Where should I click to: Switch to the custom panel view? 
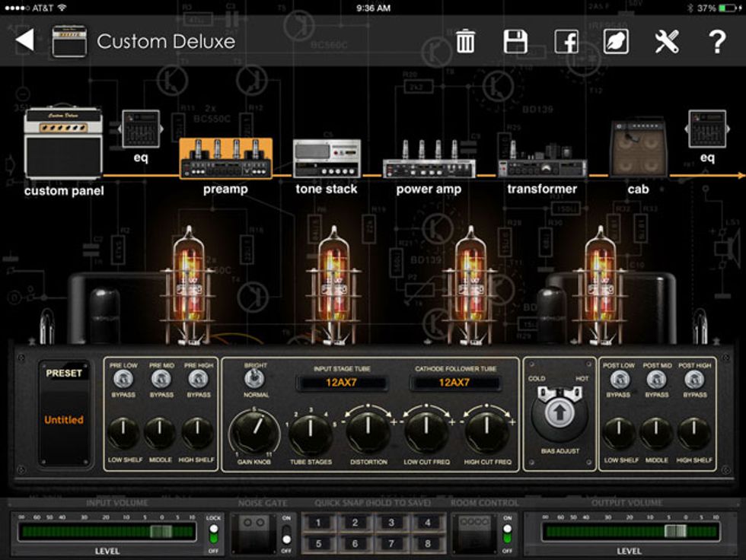point(63,141)
